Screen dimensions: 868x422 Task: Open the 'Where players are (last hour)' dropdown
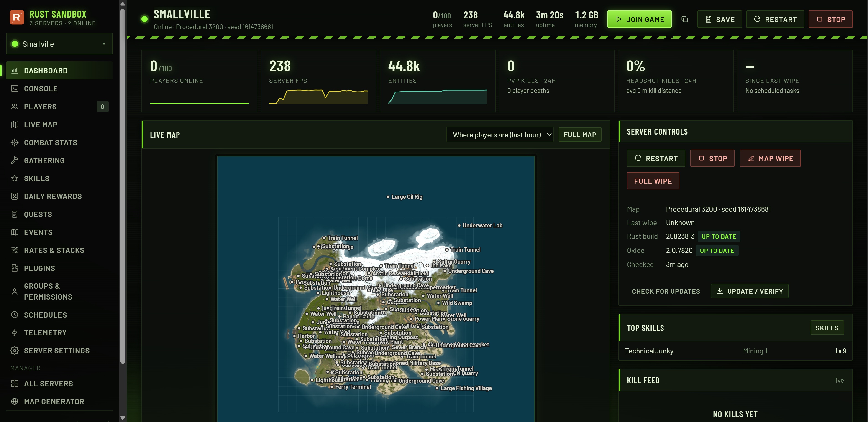coord(500,135)
